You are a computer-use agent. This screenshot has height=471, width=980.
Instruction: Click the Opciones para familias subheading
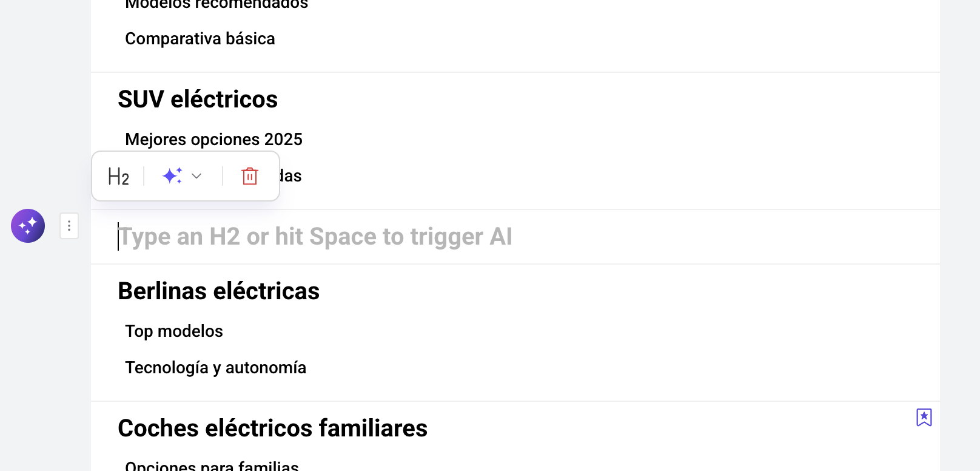click(x=212, y=466)
